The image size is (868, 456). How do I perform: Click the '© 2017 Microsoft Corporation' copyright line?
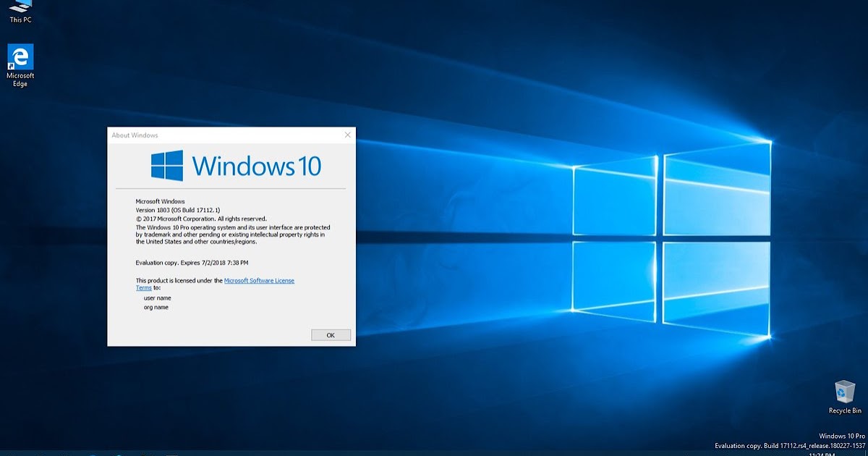pos(201,219)
